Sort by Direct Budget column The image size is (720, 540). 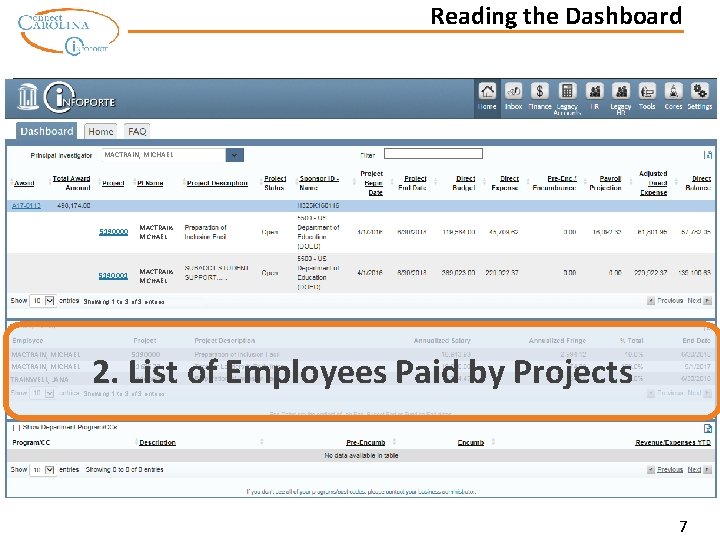click(x=464, y=183)
